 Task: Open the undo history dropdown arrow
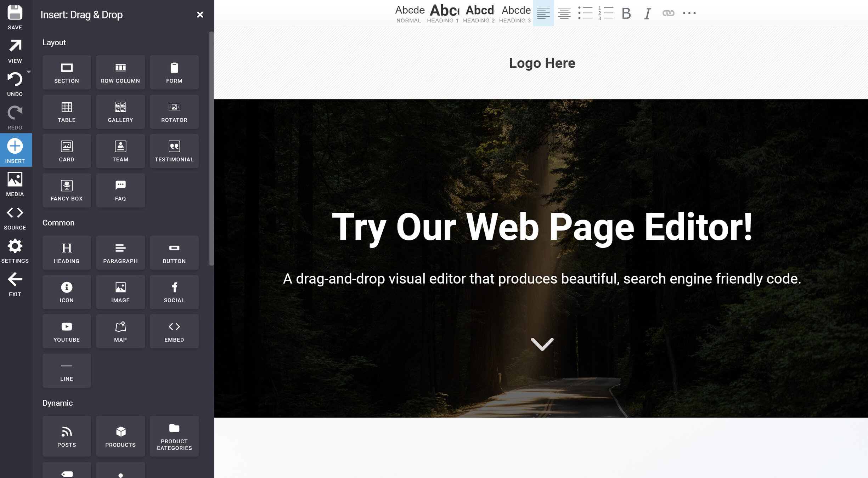click(x=29, y=72)
